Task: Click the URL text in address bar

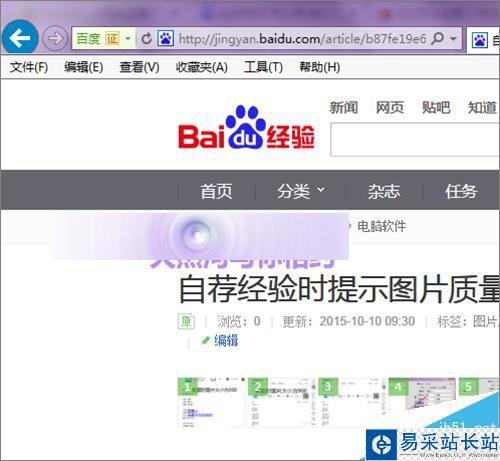Action: (302, 39)
